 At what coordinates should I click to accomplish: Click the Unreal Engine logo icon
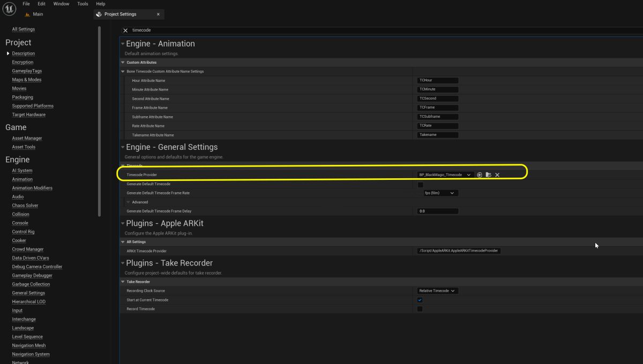click(x=10, y=9)
